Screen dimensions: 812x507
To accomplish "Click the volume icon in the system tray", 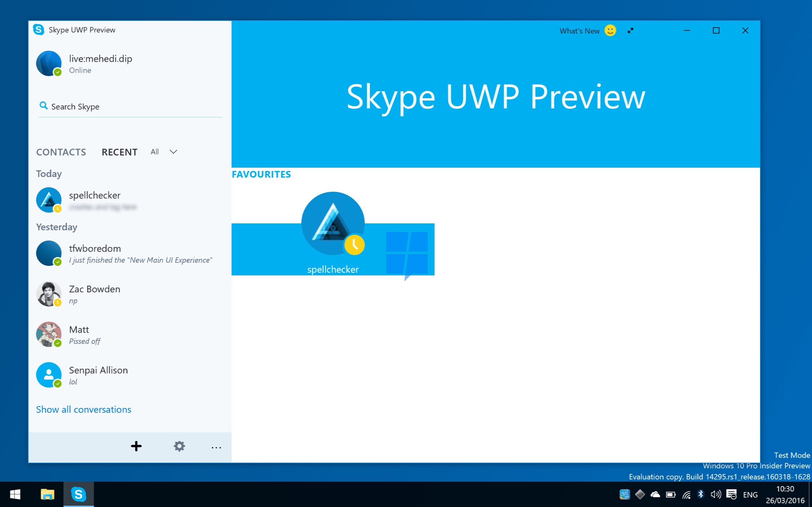I will point(715,494).
